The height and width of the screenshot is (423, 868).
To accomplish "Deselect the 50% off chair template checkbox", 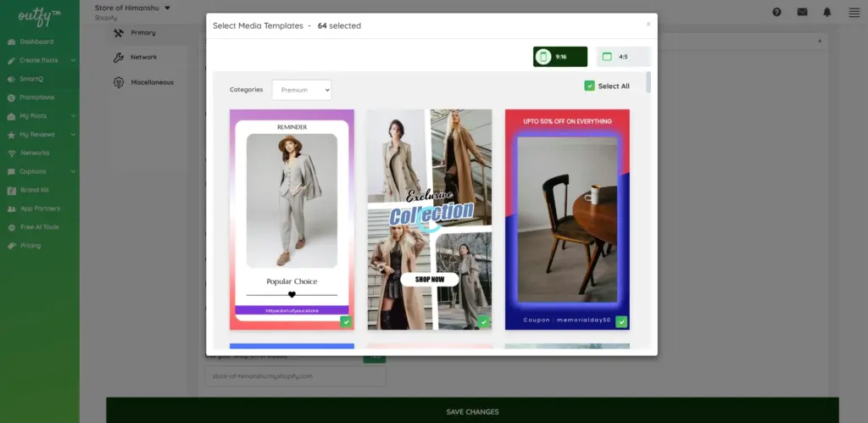I will point(621,321).
